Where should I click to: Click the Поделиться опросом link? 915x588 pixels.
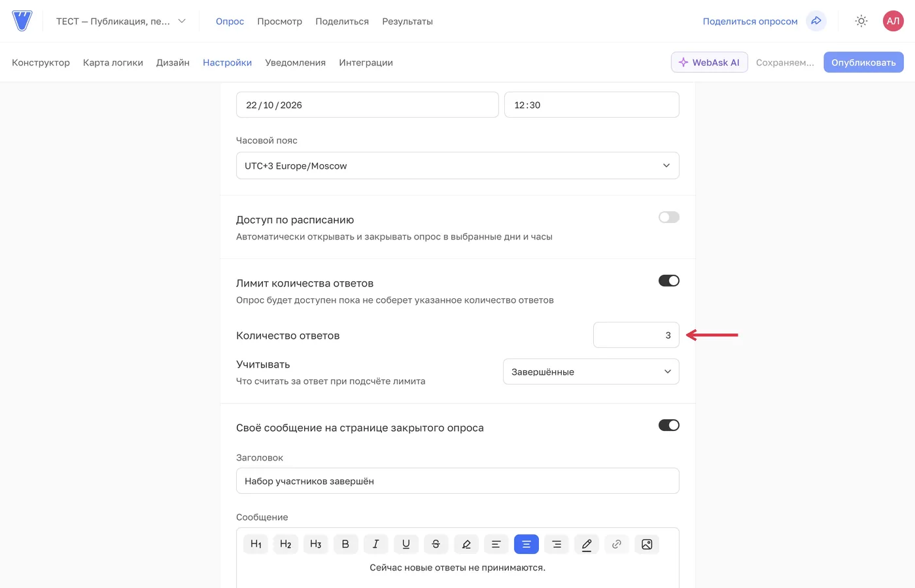point(750,22)
